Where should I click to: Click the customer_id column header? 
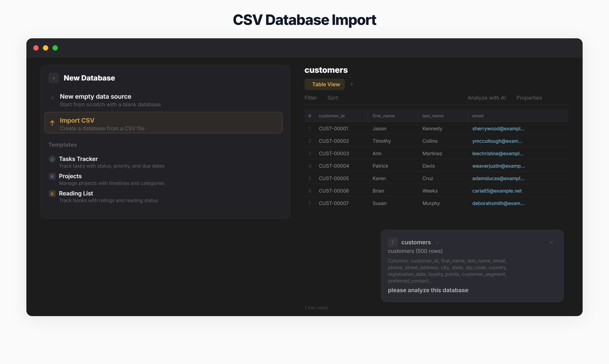coord(331,116)
